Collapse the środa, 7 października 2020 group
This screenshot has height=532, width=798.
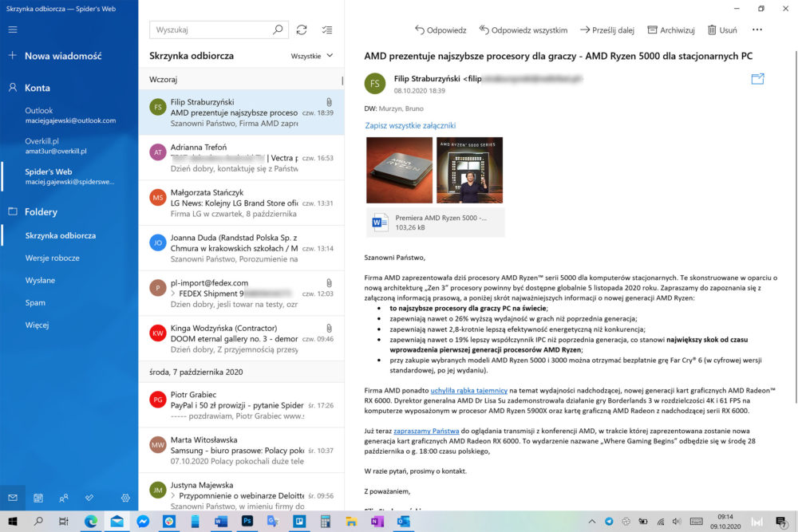tap(241, 372)
